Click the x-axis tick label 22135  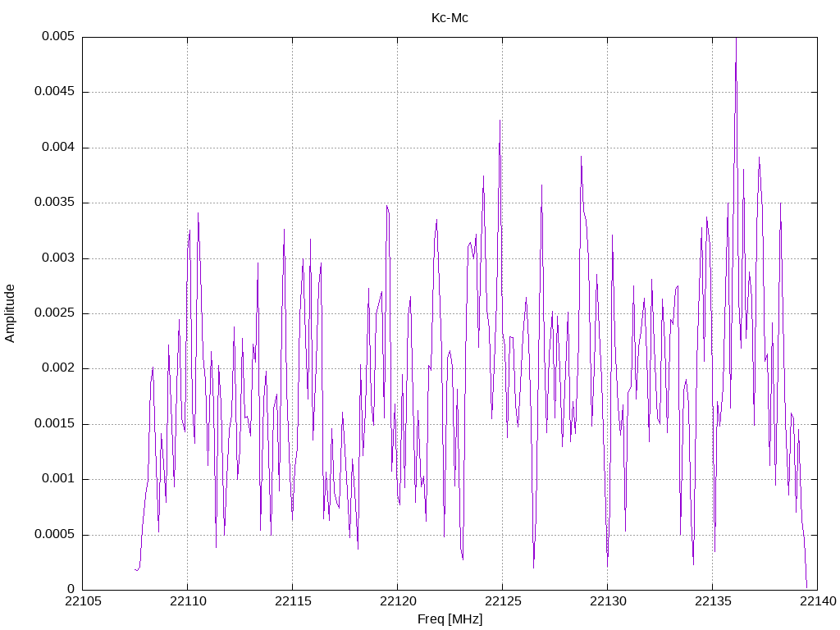713,601
